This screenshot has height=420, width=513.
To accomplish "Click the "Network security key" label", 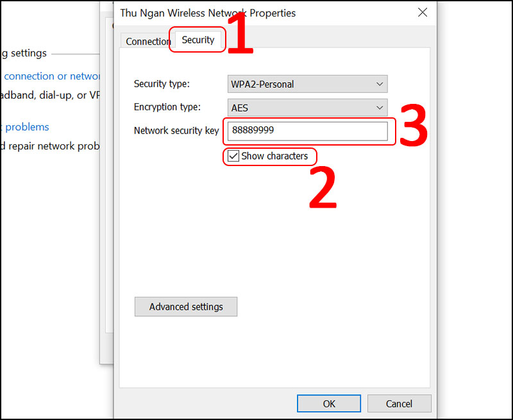I will click(x=176, y=131).
